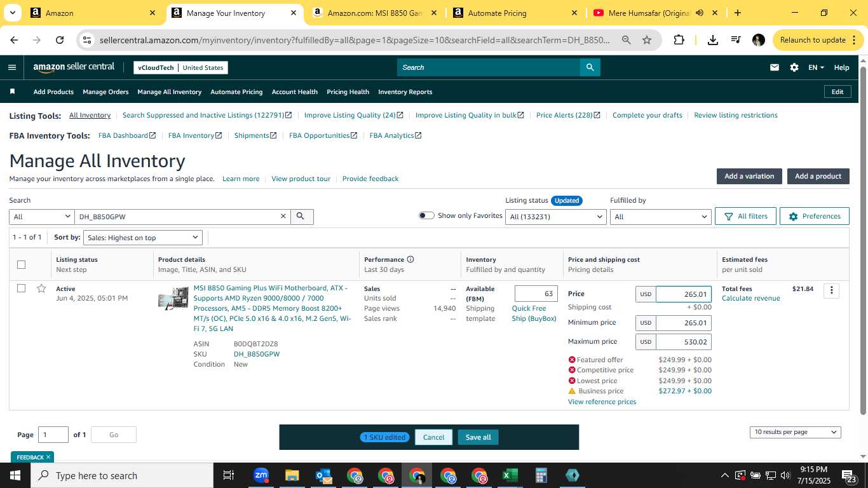The width and height of the screenshot is (868, 488).
Task: Click the browser reload button
Action: click(x=60, y=40)
